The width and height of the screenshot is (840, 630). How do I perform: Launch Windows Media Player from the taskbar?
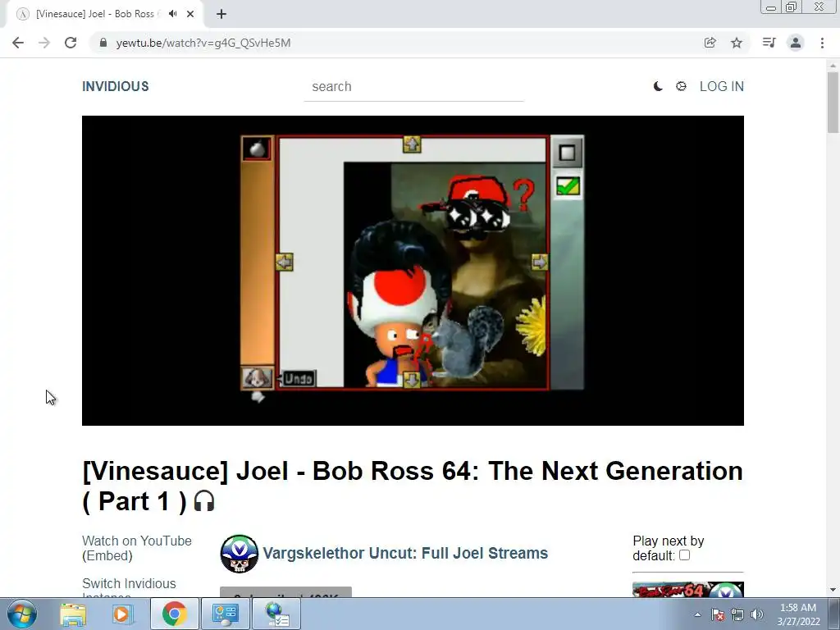click(x=121, y=614)
